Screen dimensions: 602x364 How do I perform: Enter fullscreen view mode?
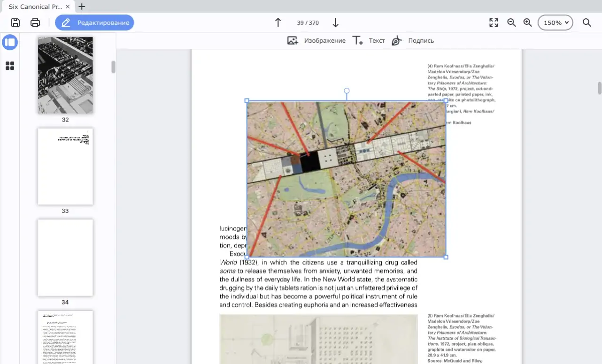(x=494, y=23)
